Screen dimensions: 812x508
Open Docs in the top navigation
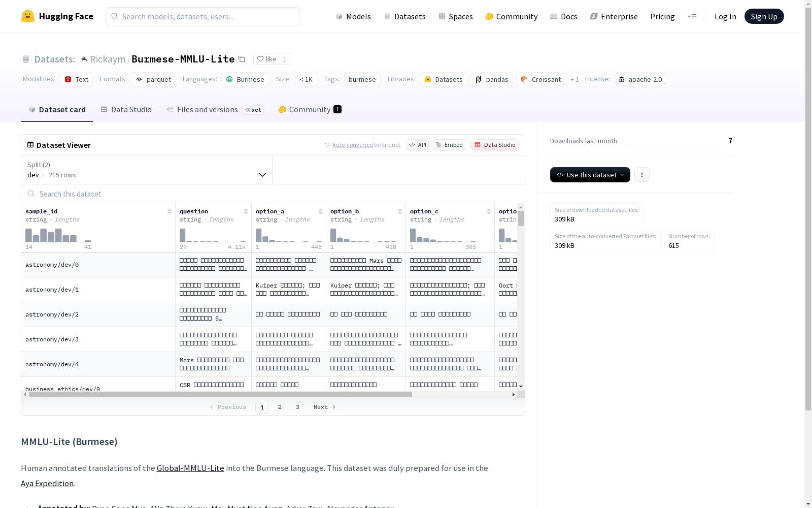click(x=564, y=16)
